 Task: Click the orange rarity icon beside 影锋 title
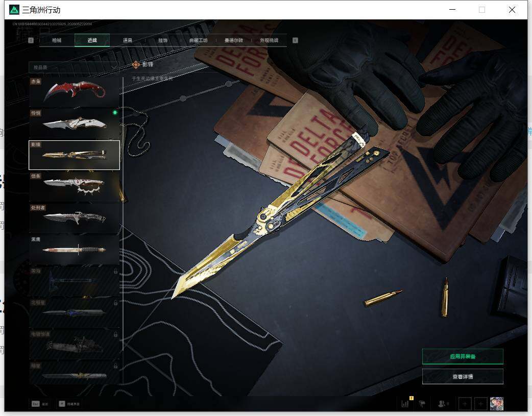click(x=136, y=64)
